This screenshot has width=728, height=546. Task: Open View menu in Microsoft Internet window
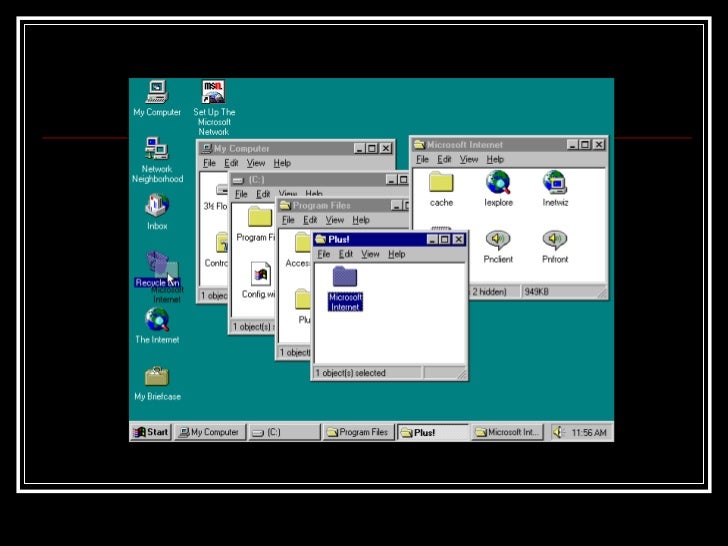coord(468,160)
